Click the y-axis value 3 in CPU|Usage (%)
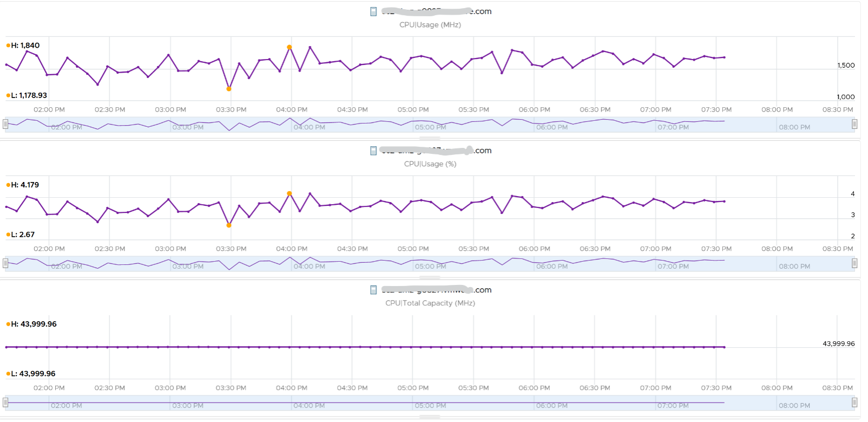This screenshot has width=868, height=422. (x=853, y=215)
